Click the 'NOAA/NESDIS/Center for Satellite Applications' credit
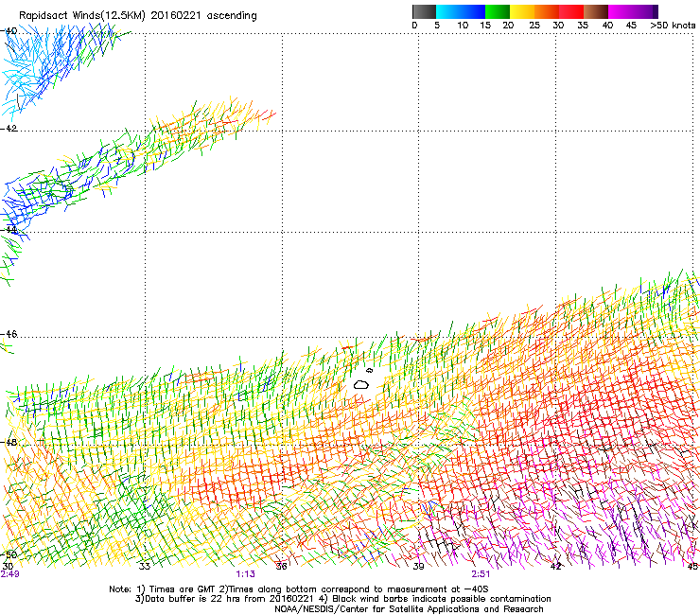 [409, 609]
